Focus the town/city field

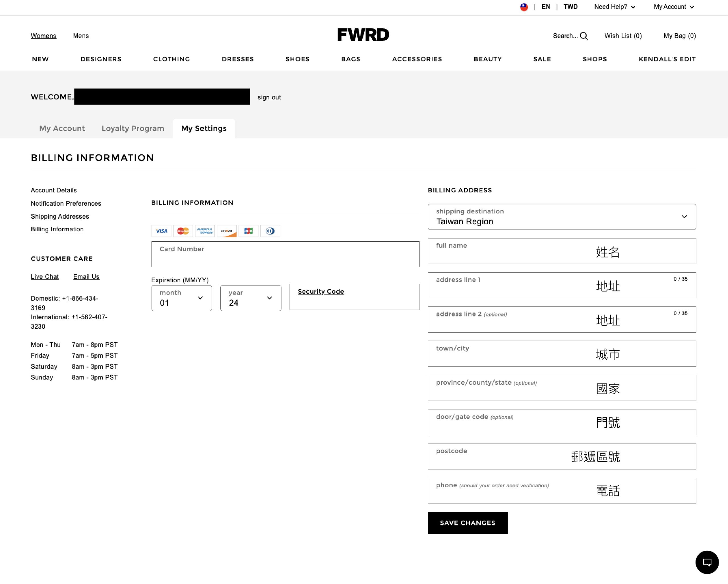562,354
